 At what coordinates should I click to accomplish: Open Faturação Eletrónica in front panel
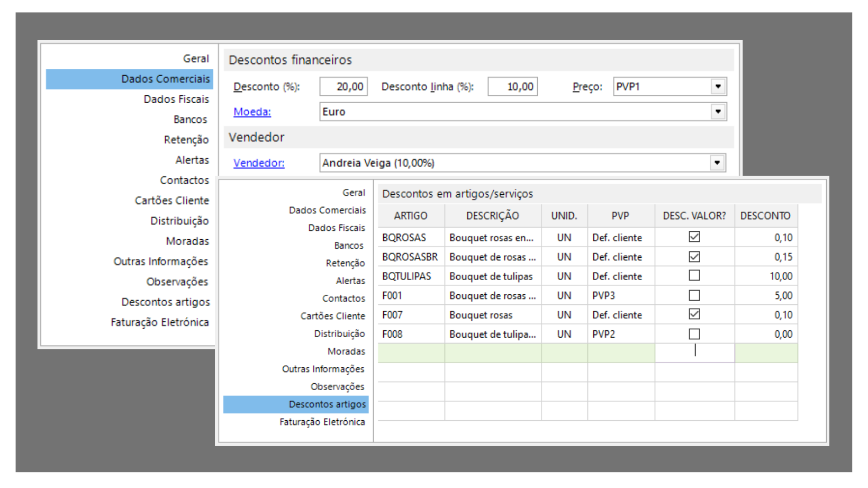[322, 422]
